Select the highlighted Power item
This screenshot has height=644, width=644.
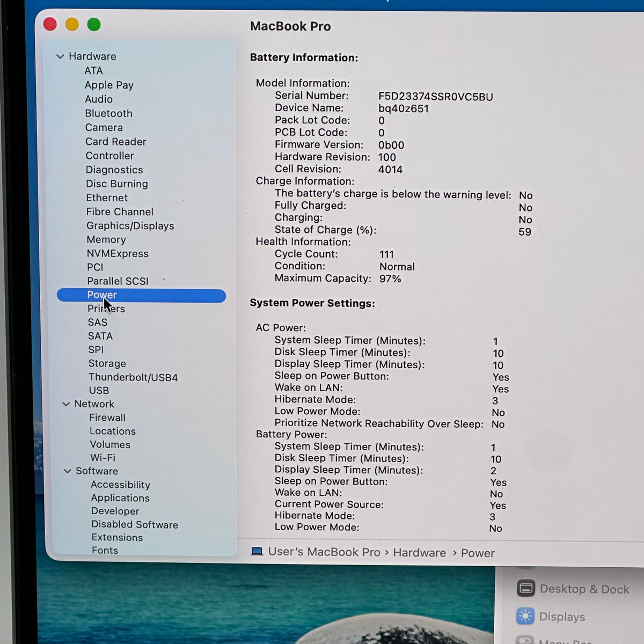point(141,295)
